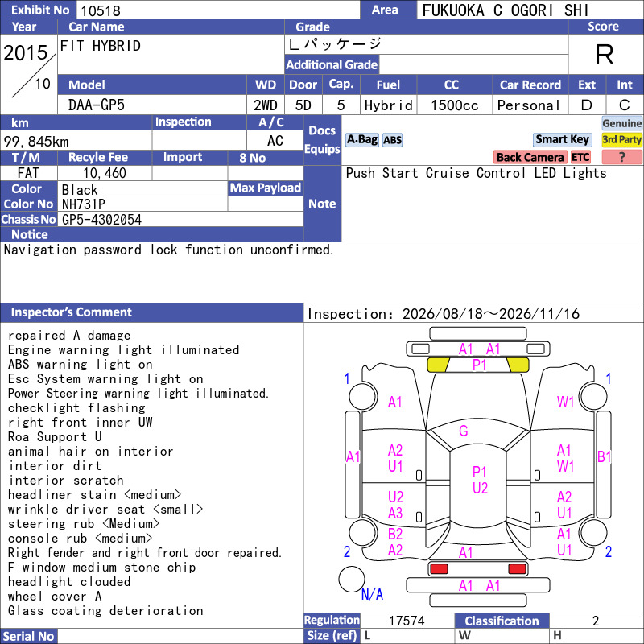
Task: Click the ETC equipment badge
Action: point(580,157)
